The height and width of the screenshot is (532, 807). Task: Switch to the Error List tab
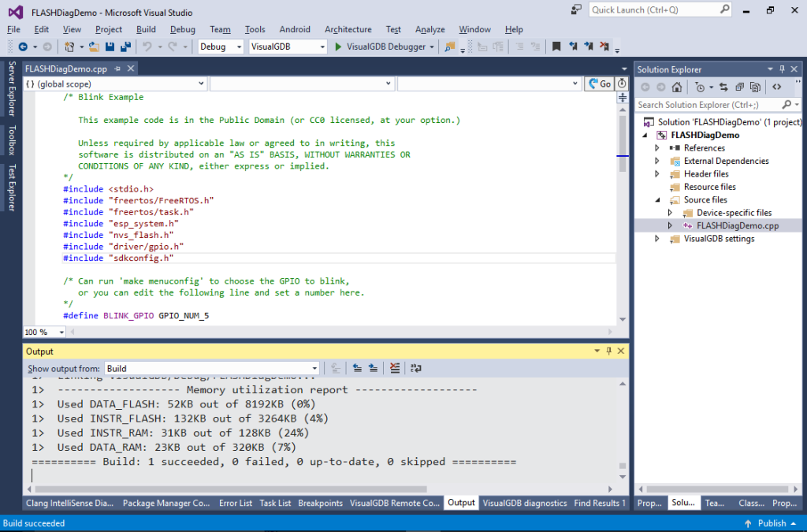(x=235, y=502)
